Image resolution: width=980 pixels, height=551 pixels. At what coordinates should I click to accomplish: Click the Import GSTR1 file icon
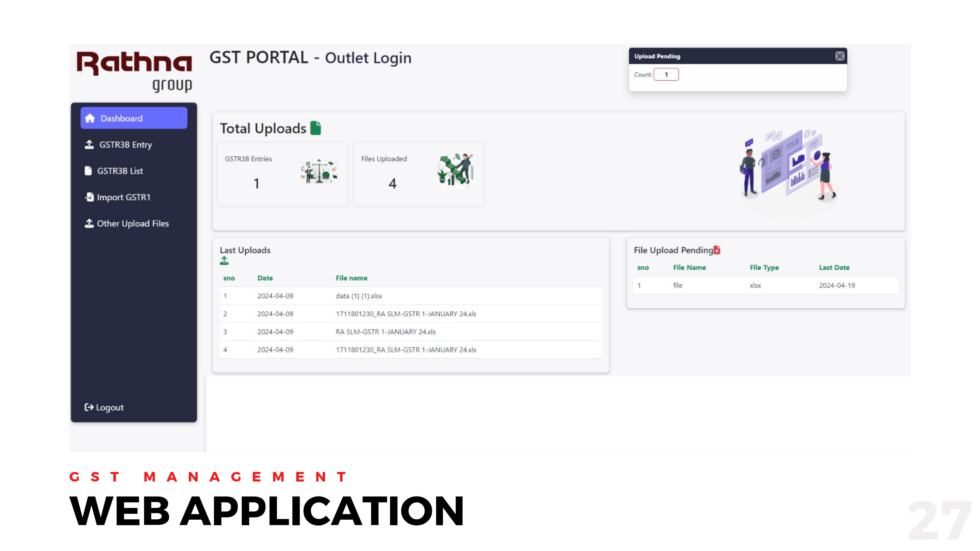(90, 197)
